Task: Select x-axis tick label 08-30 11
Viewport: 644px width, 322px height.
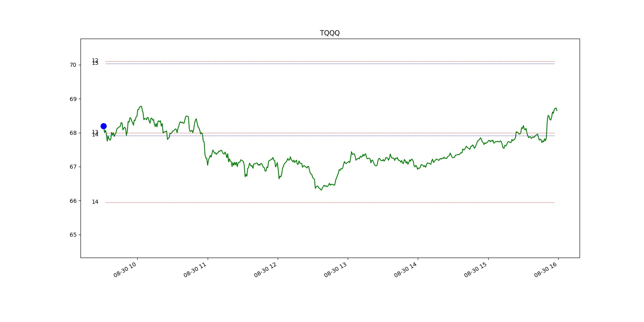Action: tap(195, 269)
